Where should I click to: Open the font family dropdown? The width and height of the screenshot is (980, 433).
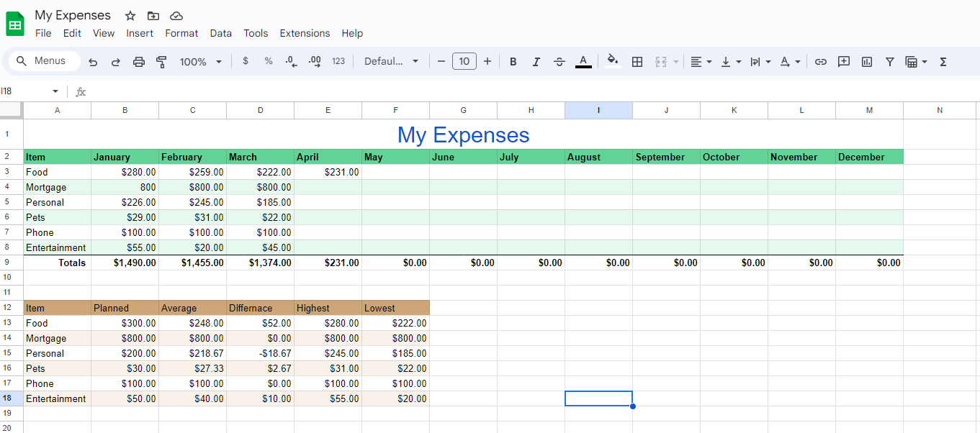click(391, 61)
